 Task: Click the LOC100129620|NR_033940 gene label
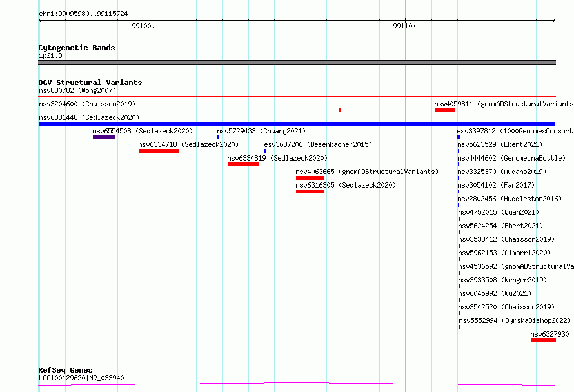tap(81, 378)
